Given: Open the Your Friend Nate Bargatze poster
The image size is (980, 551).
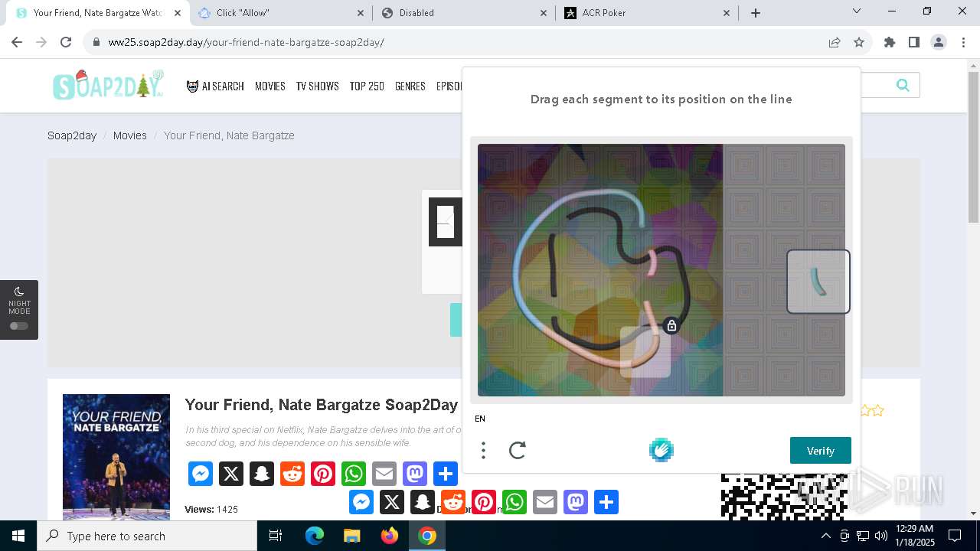Looking at the screenshot, I should click(x=116, y=457).
